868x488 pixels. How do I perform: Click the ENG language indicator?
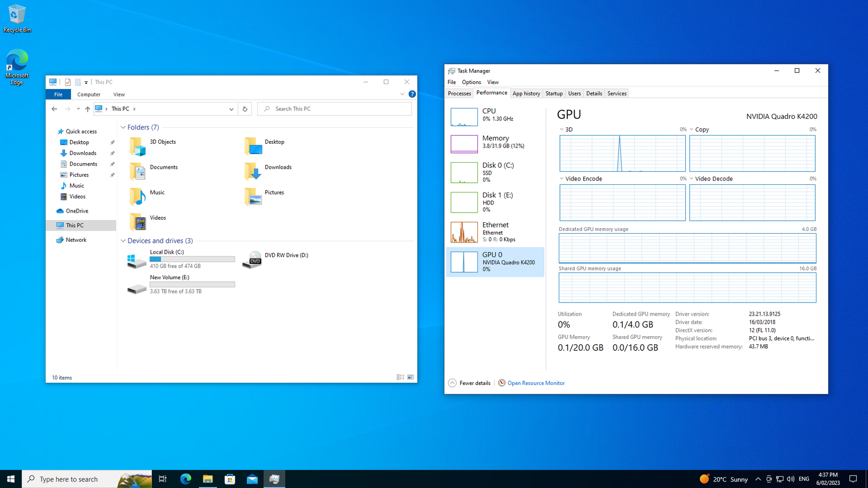coord(804,479)
